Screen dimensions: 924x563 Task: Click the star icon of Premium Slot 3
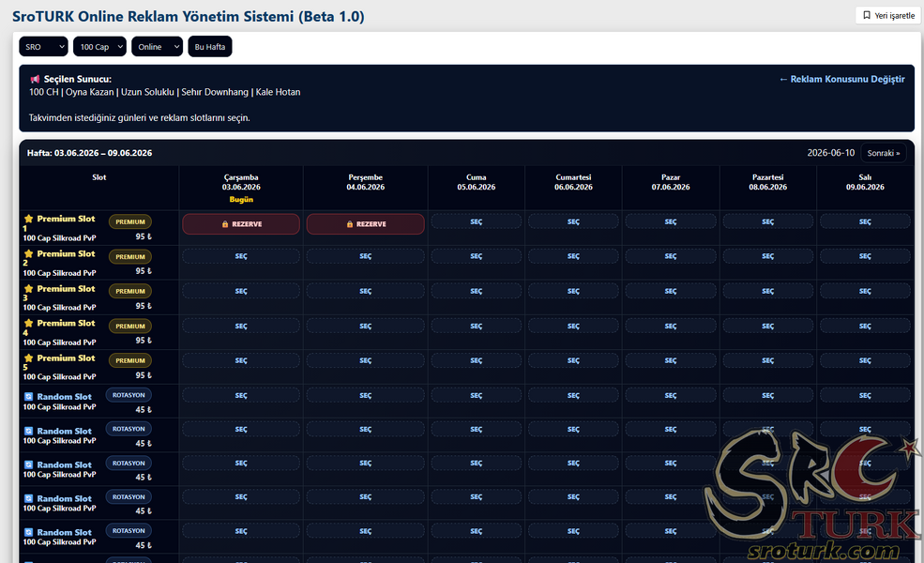28,288
